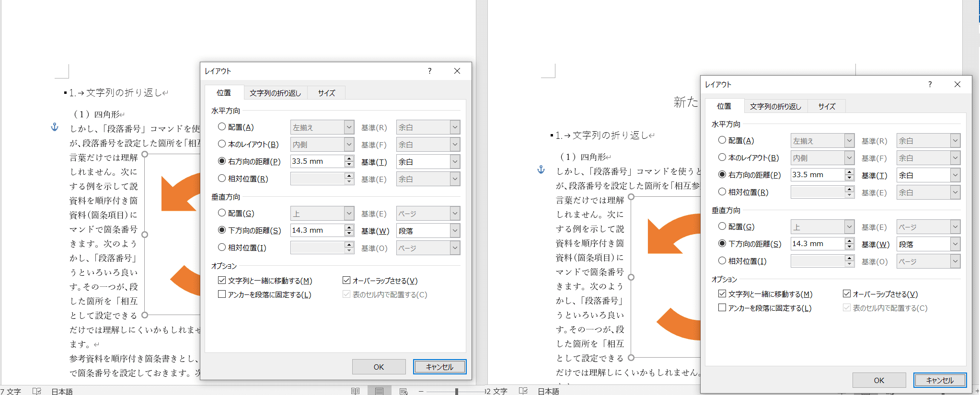Viewport: 980px width, 395px height.
Task: Click proofing check icon in left window status bar
Action: click(37, 391)
